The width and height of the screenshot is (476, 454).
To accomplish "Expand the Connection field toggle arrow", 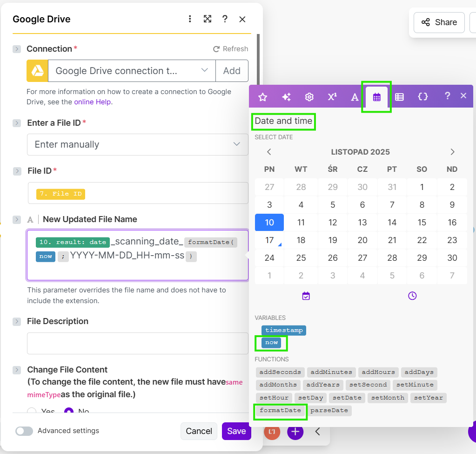I will [x=17, y=49].
